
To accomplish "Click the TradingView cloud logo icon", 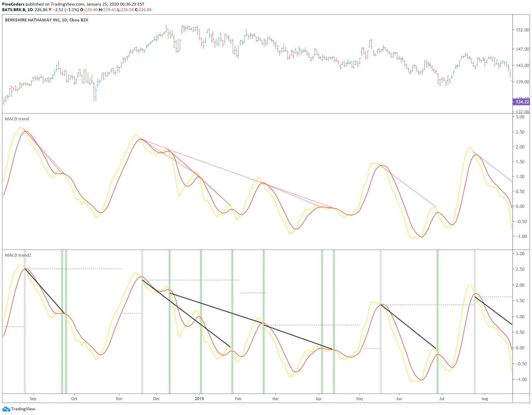I will coord(6,409).
